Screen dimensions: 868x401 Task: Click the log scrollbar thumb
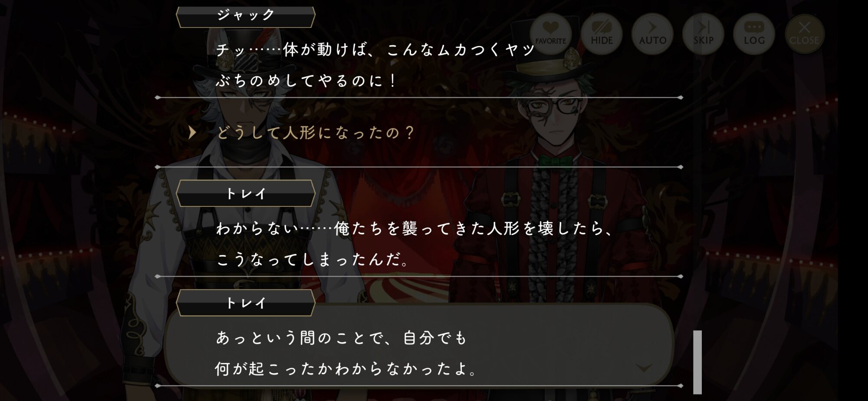pyautogui.click(x=697, y=362)
